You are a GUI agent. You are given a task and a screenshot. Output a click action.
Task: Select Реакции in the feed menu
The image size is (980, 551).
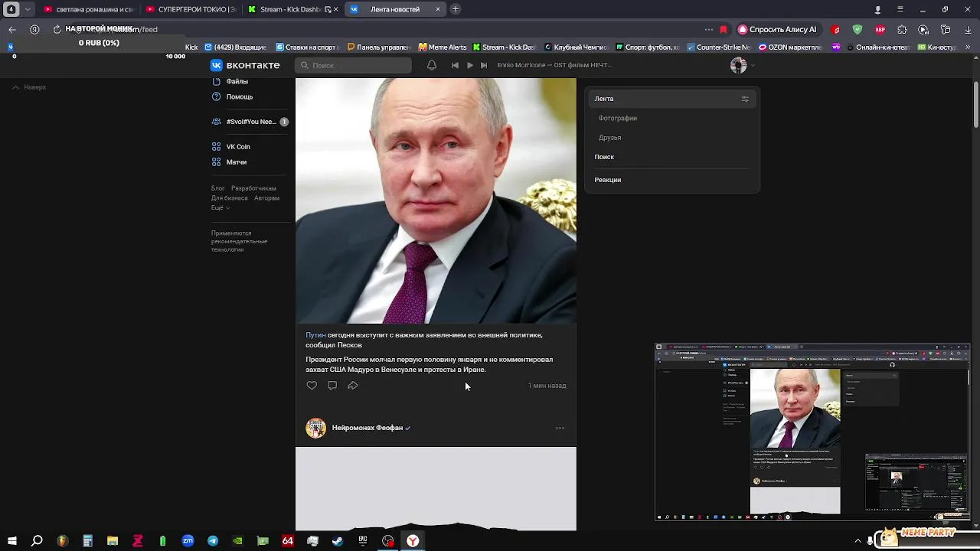tap(608, 180)
